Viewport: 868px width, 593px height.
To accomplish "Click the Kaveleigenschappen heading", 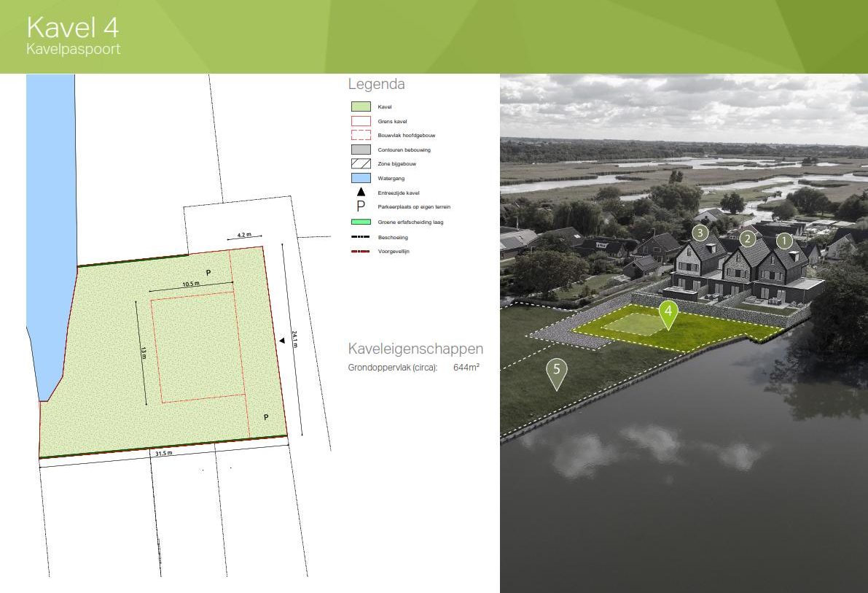I will (415, 349).
